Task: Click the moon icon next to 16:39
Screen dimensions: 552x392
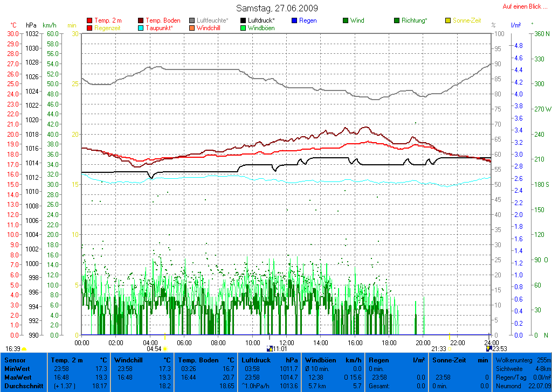Action: pyautogui.click(x=24, y=349)
